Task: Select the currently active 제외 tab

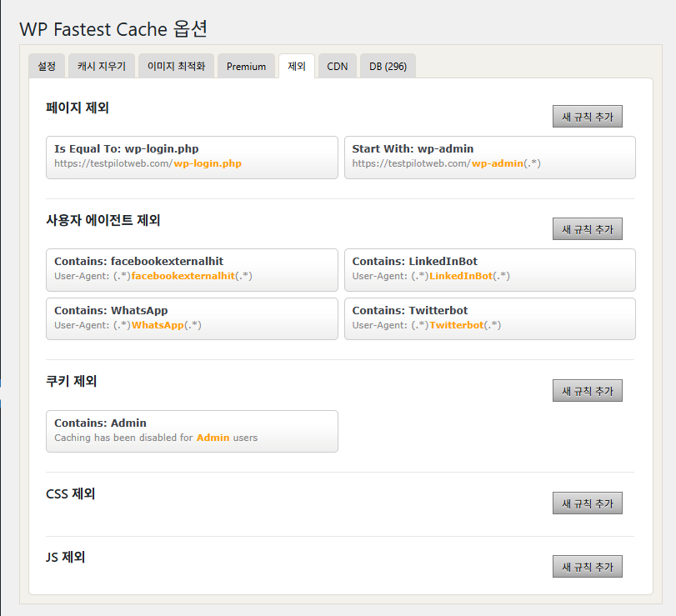Action: click(297, 65)
